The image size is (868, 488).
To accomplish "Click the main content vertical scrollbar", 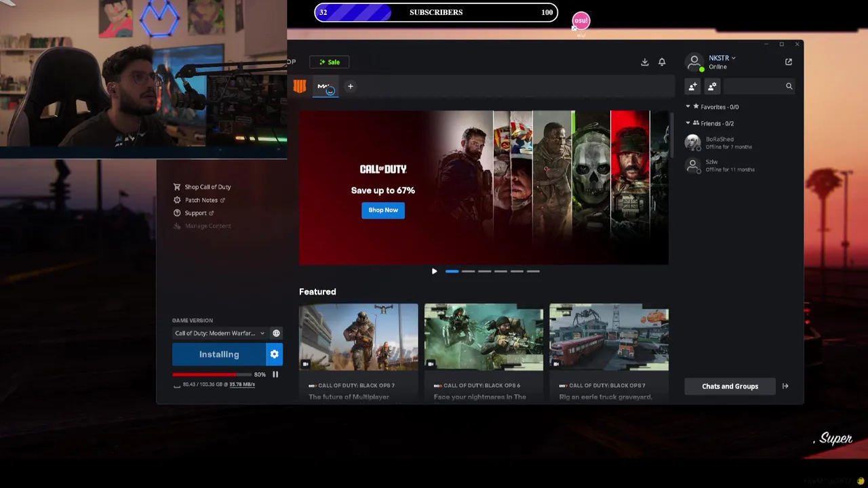I will 672,136.
